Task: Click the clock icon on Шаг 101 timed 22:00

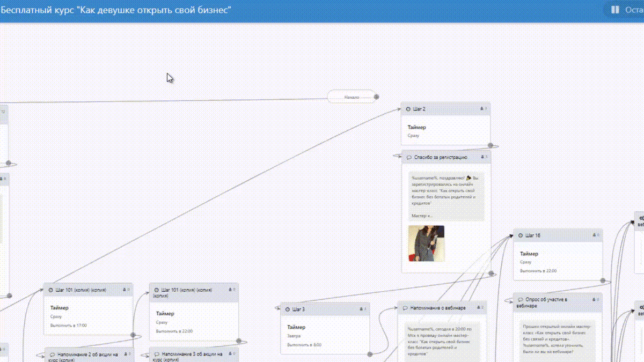Action: 156,290
